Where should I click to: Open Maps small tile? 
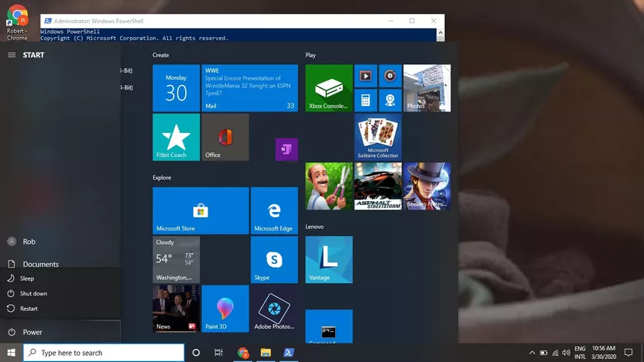pyautogui.click(x=390, y=100)
